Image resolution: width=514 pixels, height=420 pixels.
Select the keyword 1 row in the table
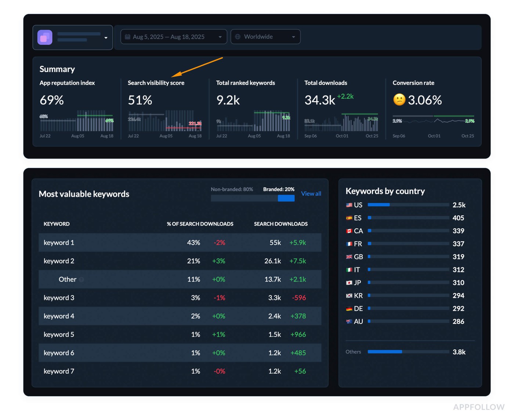(x=180, y=242)
